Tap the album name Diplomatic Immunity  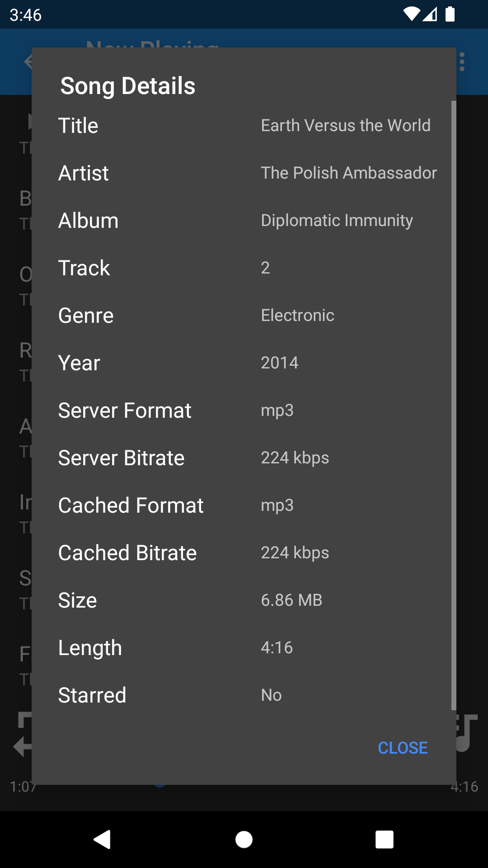coord(337,220)
